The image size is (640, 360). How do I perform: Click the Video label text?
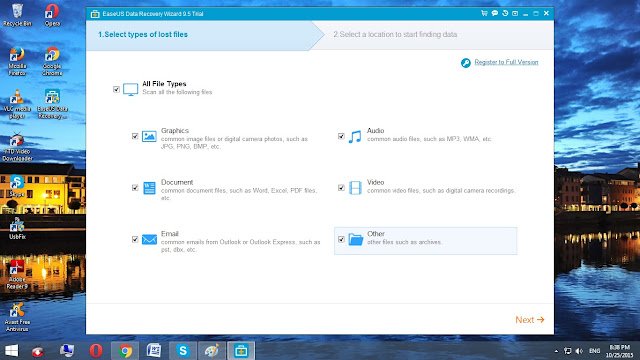(376, 182)
